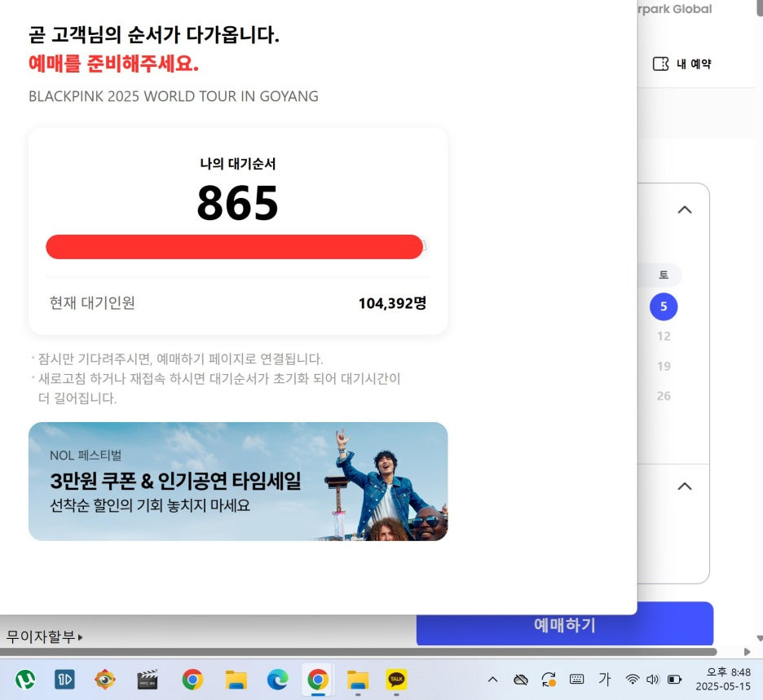Open the NOL 페스티벌 coupon banner
This screenshot has width=763, height=700.
click(238, 481)
